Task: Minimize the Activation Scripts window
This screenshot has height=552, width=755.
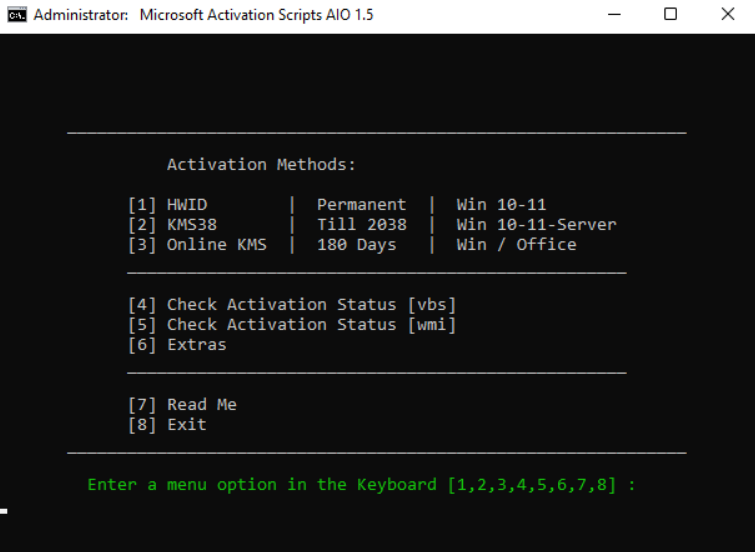Action: click(x=614, y=14)
